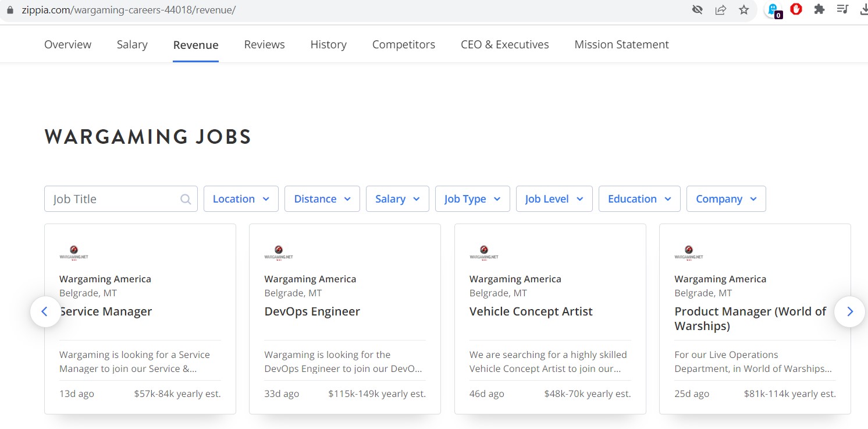Open the media control playlist icon
Screen dimensions: 868x429
click(x=842, y=9)
